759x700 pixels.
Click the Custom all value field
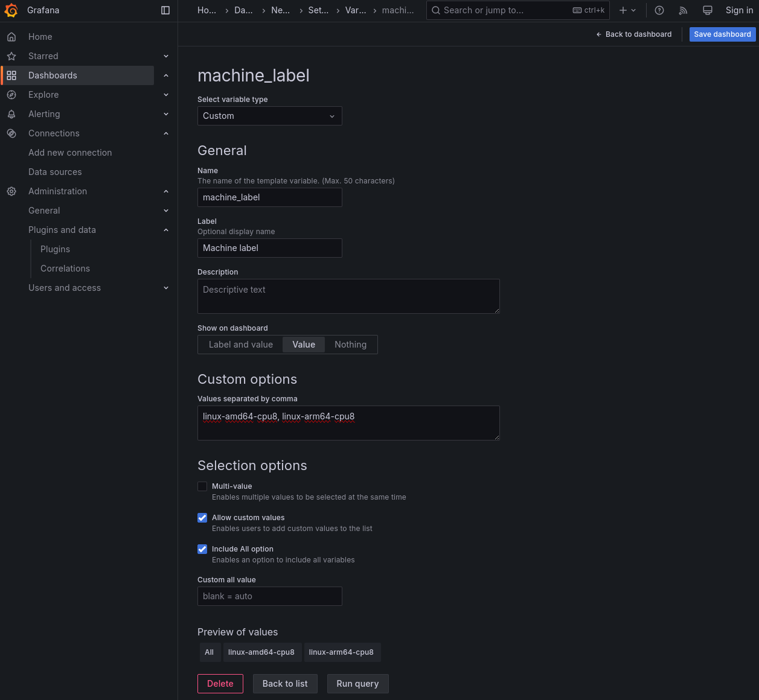coord(269,596)
